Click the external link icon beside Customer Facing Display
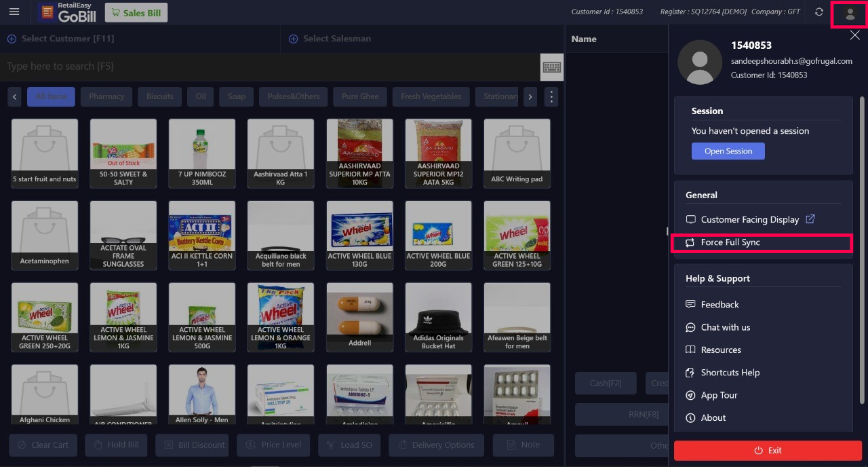Viewport: 868px width, 467px height. pos(810,219)
